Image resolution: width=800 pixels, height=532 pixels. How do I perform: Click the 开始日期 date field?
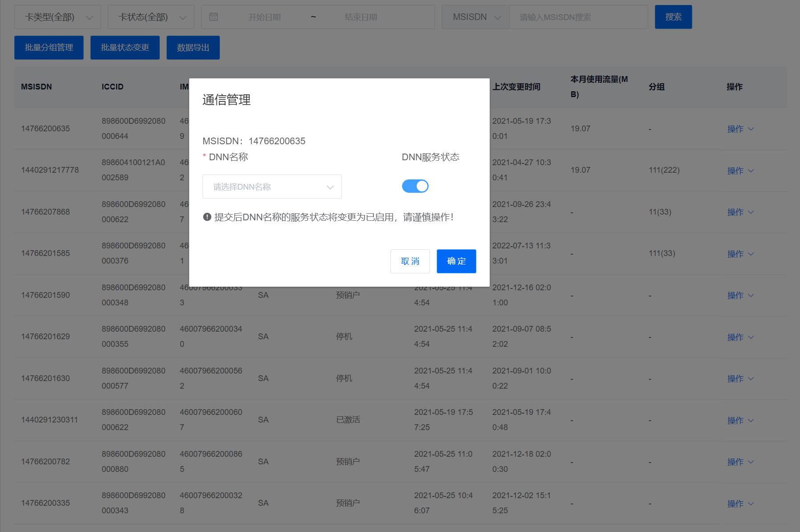click(x=264, y=17)
